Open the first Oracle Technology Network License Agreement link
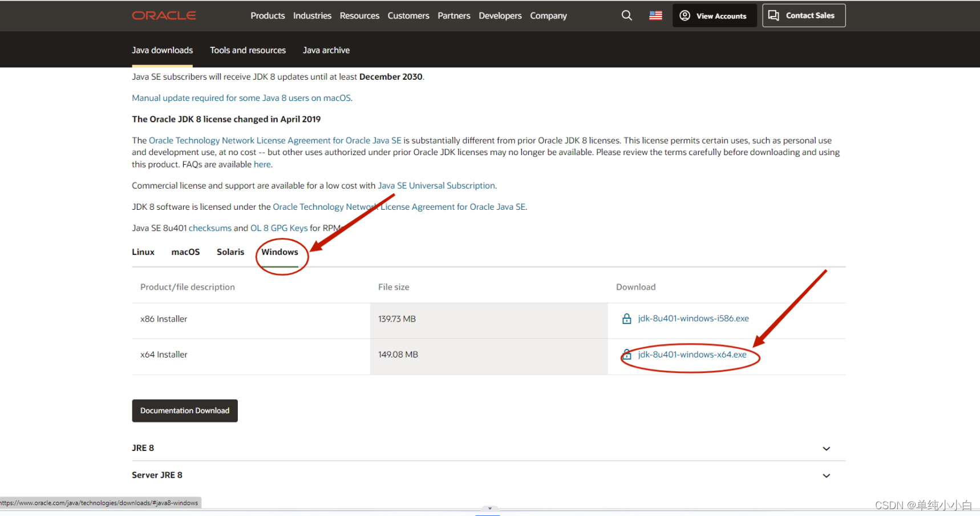 click(275, 140)
